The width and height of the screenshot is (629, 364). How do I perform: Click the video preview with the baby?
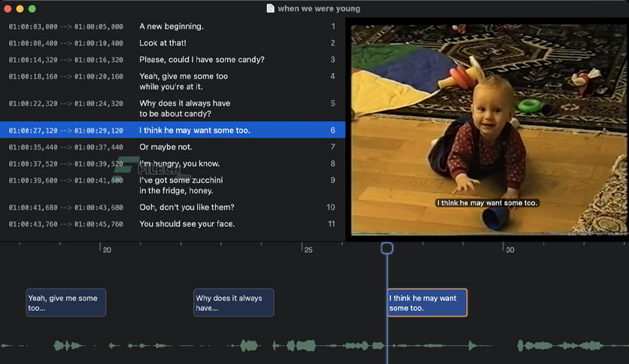tap(488, 129)
